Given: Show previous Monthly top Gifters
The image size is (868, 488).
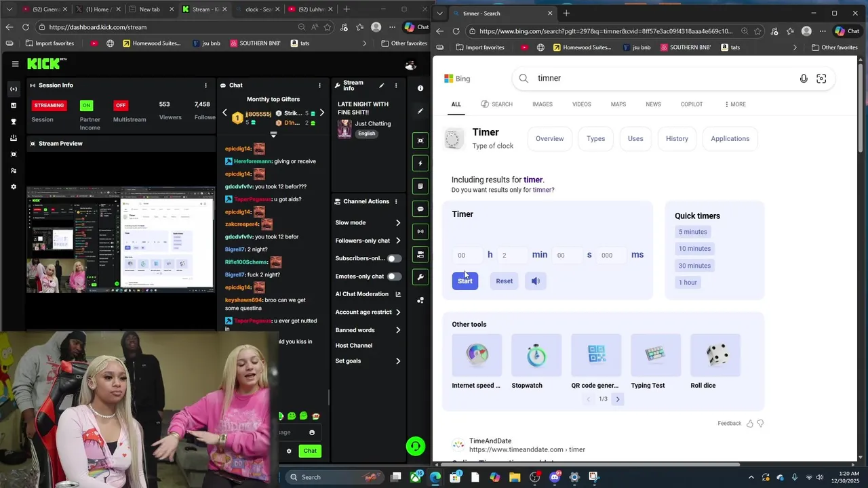Looking at the screenshot, I should coord(224,113).
